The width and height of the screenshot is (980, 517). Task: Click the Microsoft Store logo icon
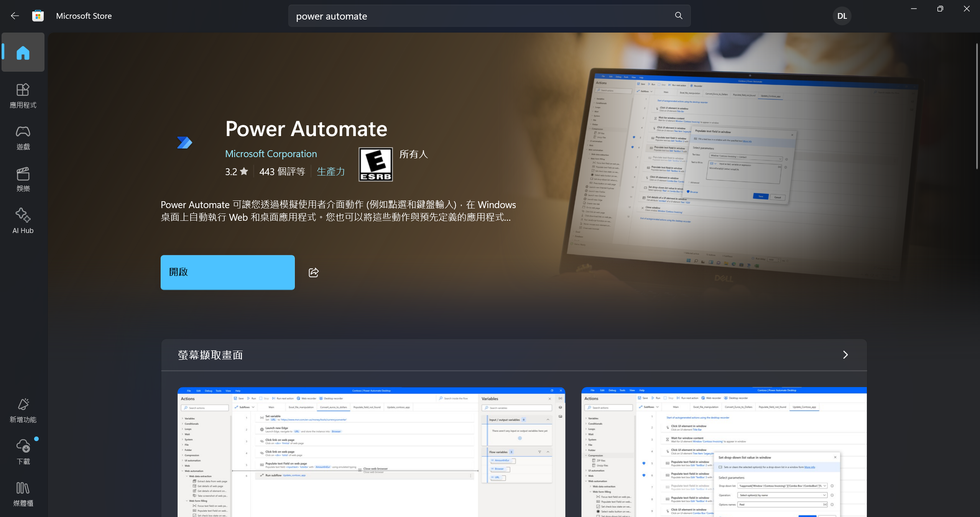38,16
